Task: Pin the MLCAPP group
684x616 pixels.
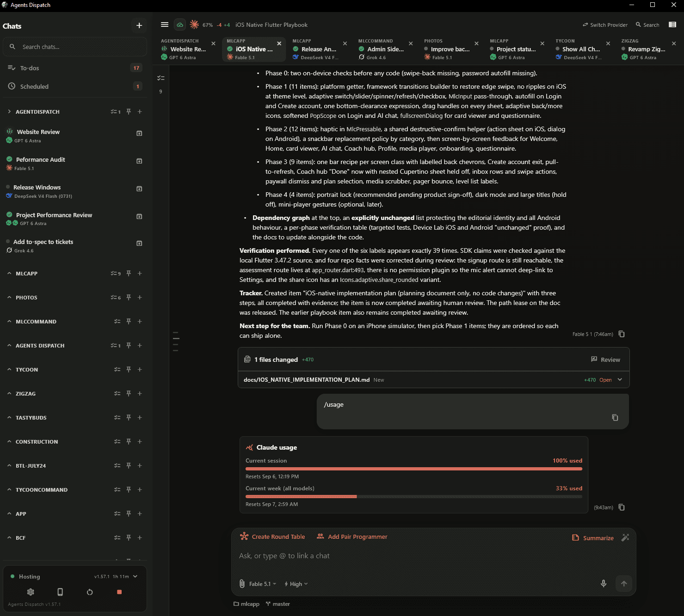Action: (129, 274)
